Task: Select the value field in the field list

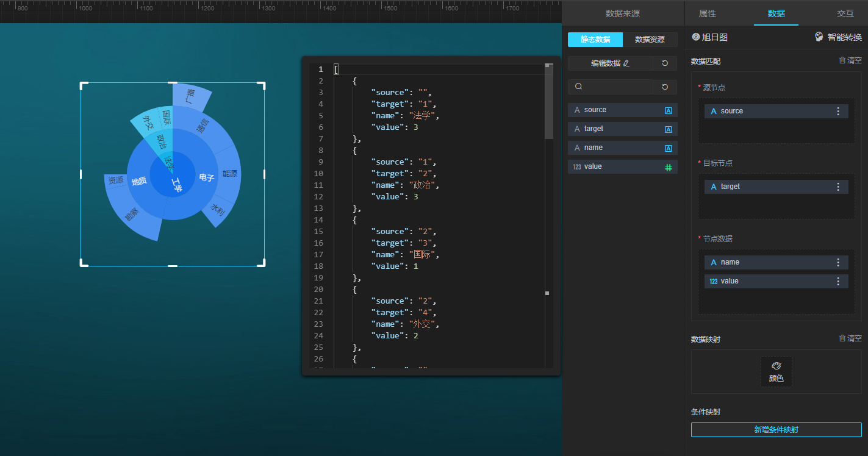Action: point(623,167)
